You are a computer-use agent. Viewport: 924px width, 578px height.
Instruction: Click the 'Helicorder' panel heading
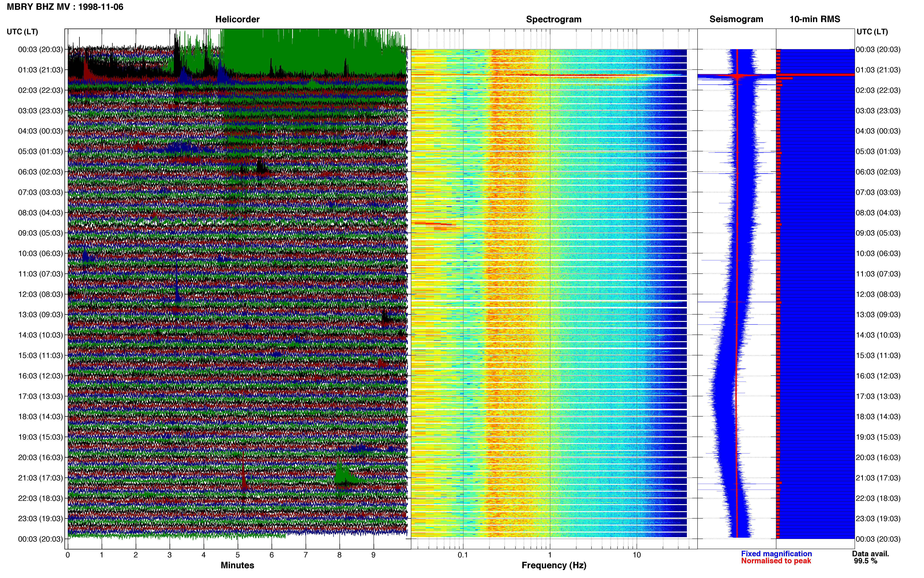237,20
